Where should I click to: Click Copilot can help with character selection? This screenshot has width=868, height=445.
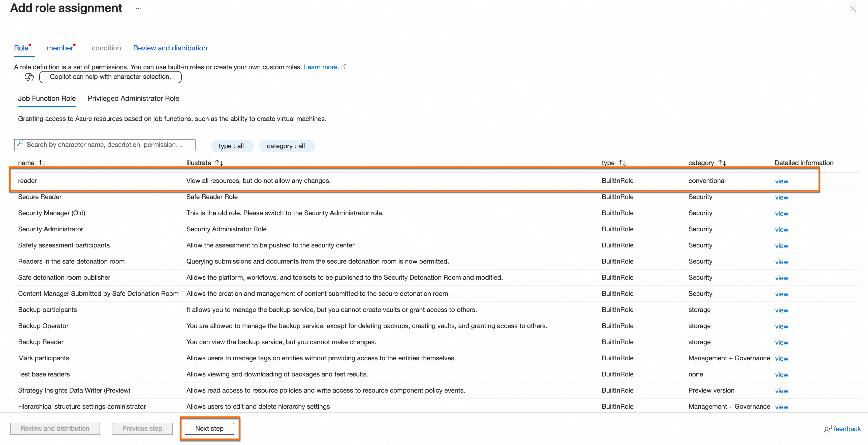[x=110, y=77]
